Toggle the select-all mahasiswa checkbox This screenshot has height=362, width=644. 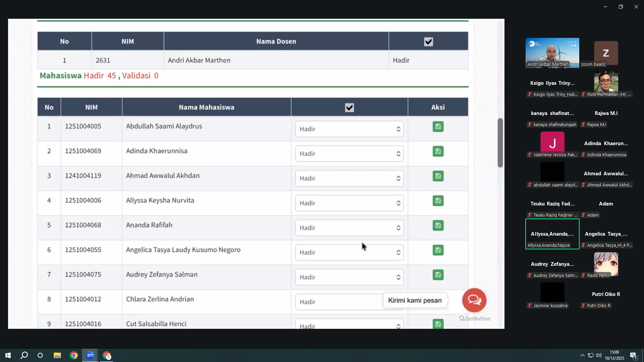tap(350, 108)
